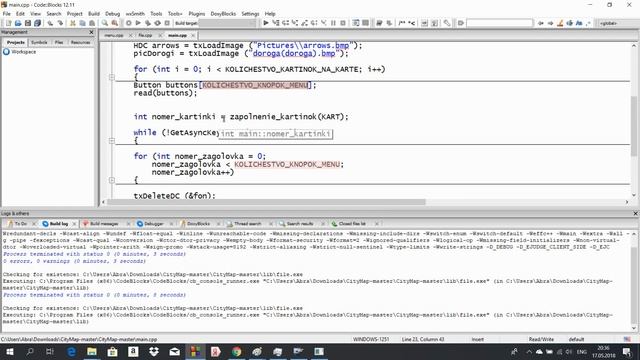
Task: Collapse the first for-loop fold marker
Action: click(x=111, y=77)
